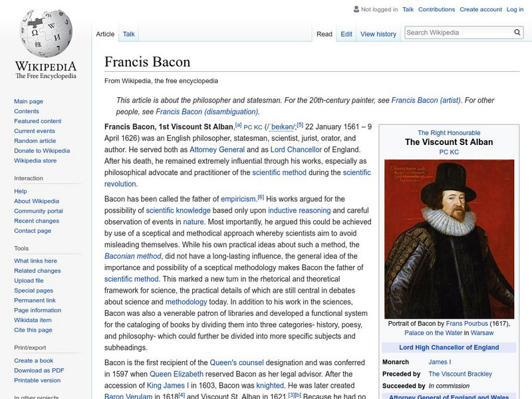532x399 pixels.
Task: Click Lord High Chancellor of England in infobox
Action: pos(450,346)
